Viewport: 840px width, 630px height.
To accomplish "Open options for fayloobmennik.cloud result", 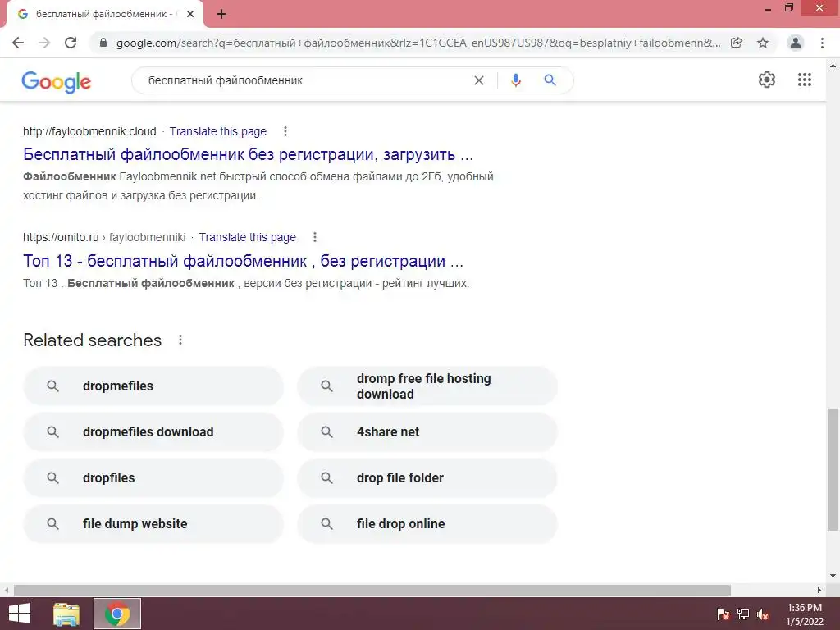I will (285, 131).
